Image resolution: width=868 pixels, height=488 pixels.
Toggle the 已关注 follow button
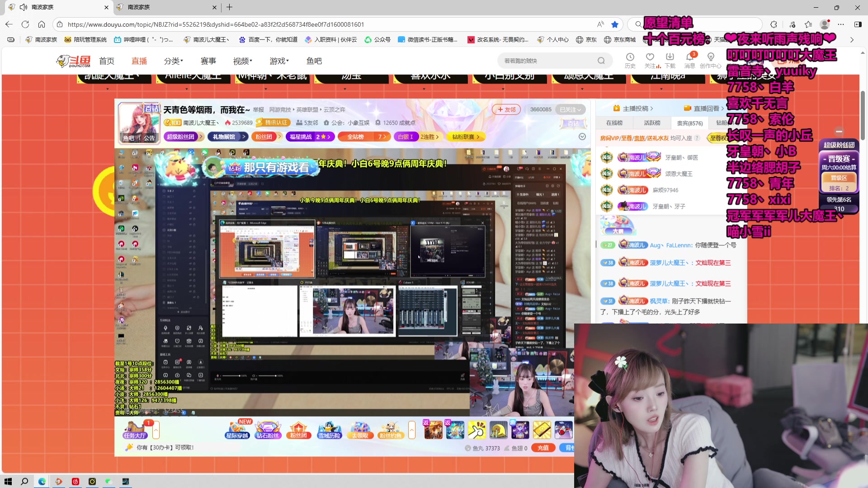tap(570, 109)
